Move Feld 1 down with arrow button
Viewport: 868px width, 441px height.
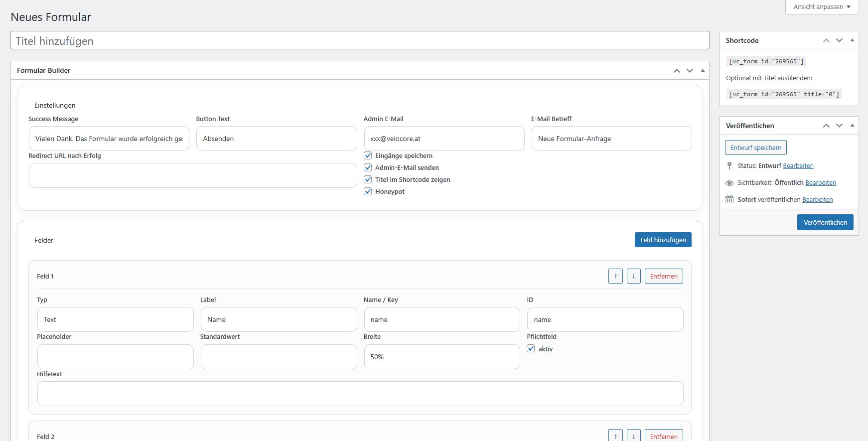[x=633, y=276]
